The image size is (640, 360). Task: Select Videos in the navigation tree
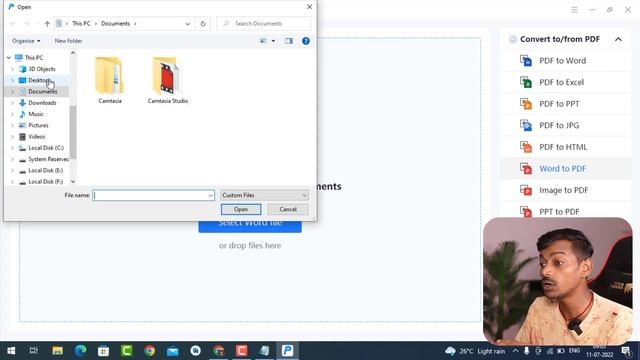click(36, 137)
